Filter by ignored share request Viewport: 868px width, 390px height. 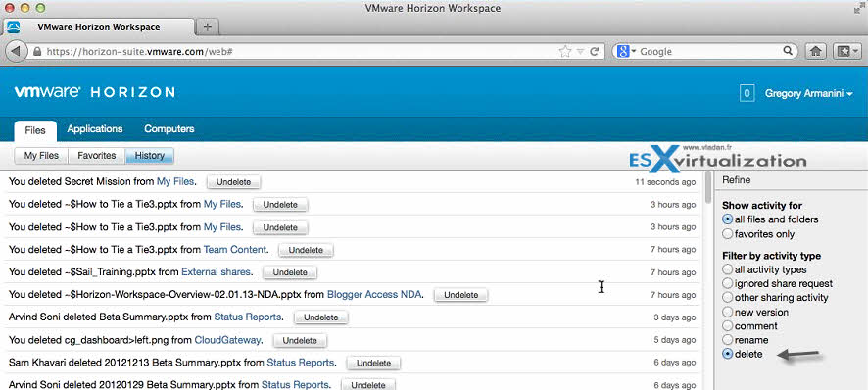[728, 283]
